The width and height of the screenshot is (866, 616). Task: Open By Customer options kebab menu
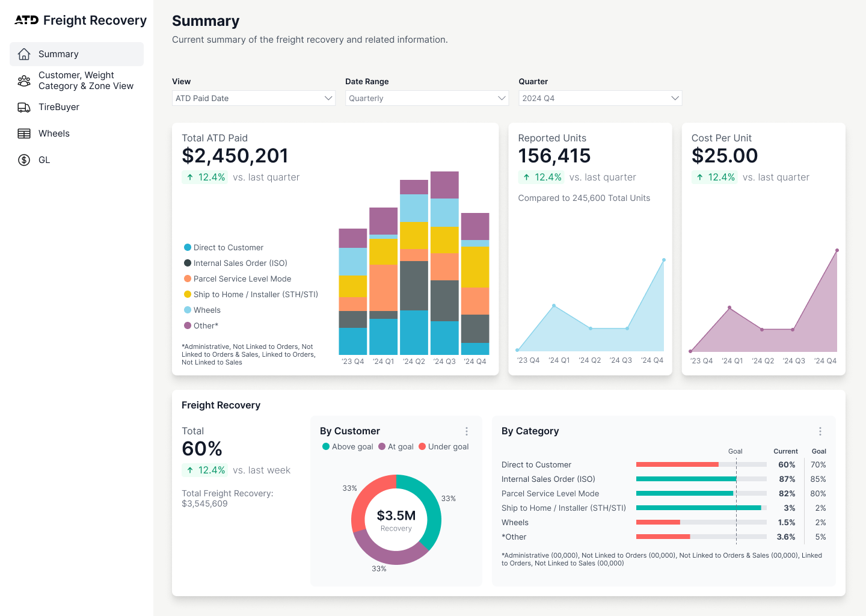[x=467, y=431]
